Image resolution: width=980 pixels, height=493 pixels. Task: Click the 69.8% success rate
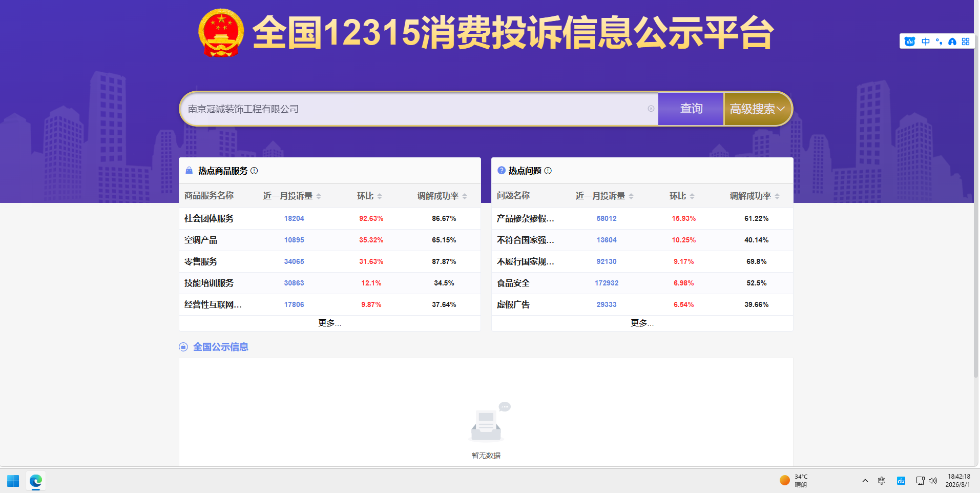pos(757,261)
